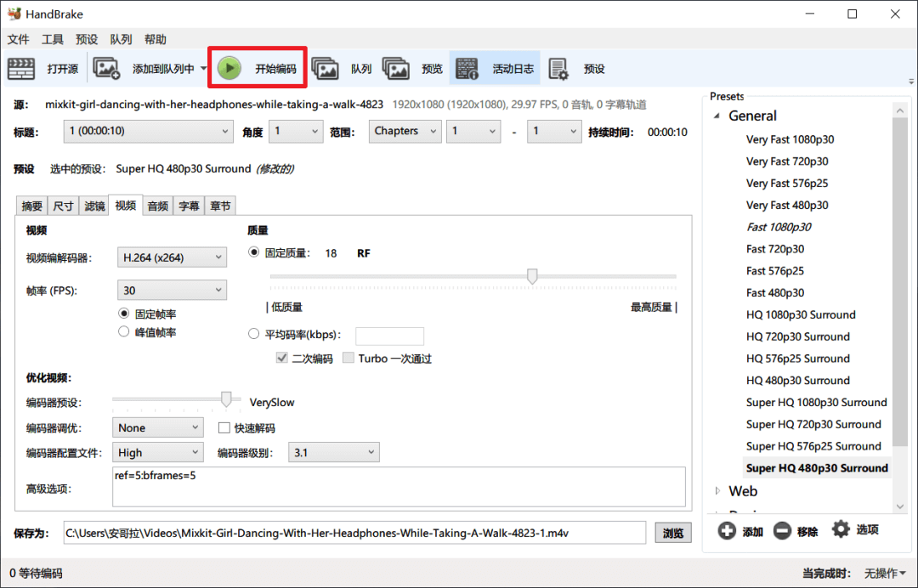Click the presets list scrollbar
Image resolution: width=918 pixels, height=588 pixels.
tap(900, 281)
